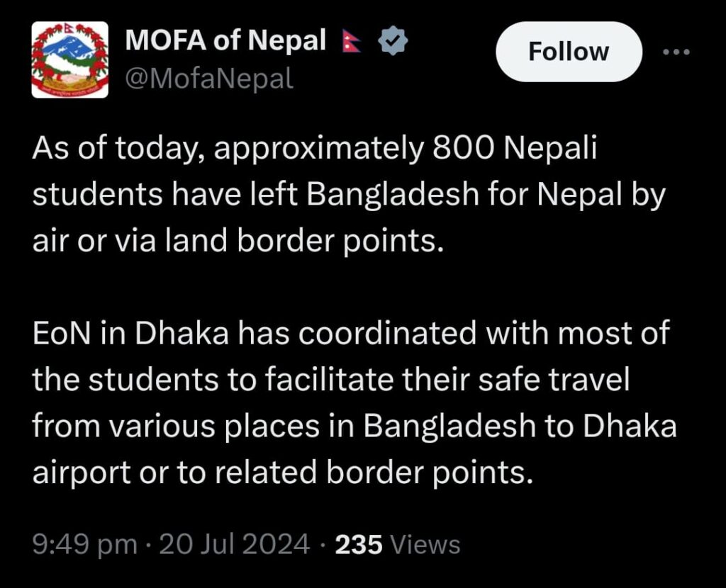Click "airport or to related border points" line

(281, 473)
